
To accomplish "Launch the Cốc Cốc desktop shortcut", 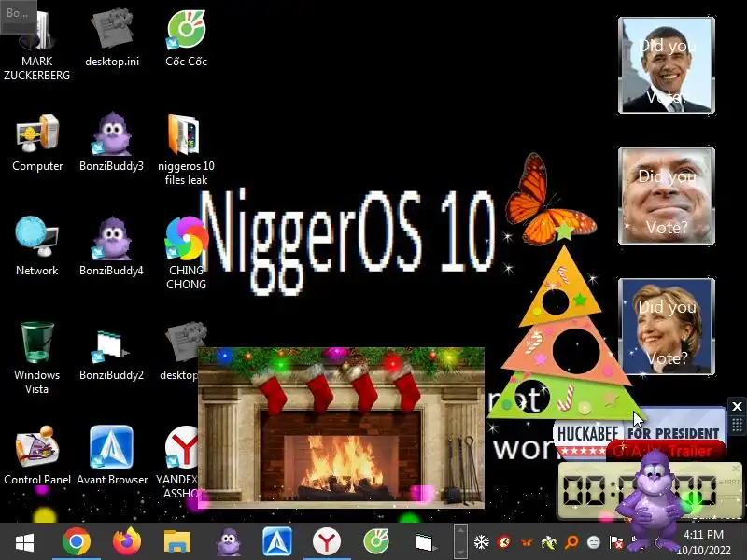I will point(186,38).
